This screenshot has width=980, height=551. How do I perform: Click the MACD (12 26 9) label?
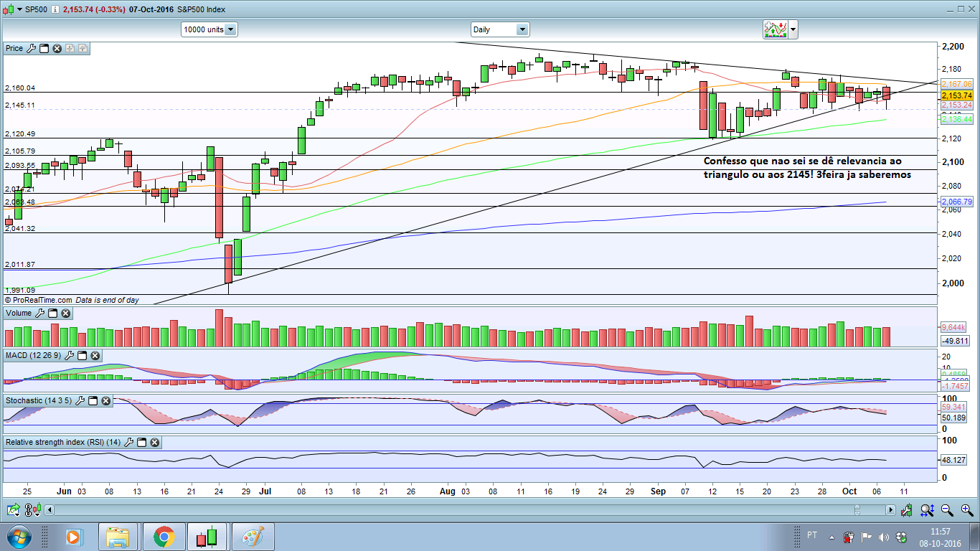34,356
